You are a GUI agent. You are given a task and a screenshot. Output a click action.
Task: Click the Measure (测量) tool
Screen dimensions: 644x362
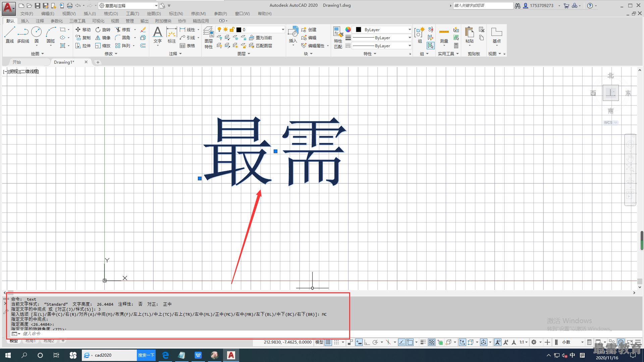tap(444, 36)
